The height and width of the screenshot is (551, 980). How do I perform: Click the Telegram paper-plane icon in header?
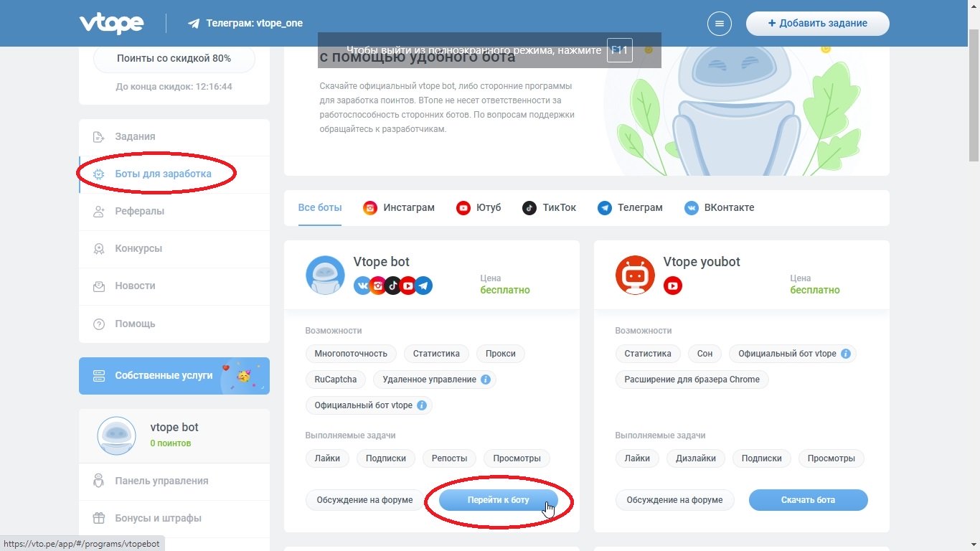194,24
